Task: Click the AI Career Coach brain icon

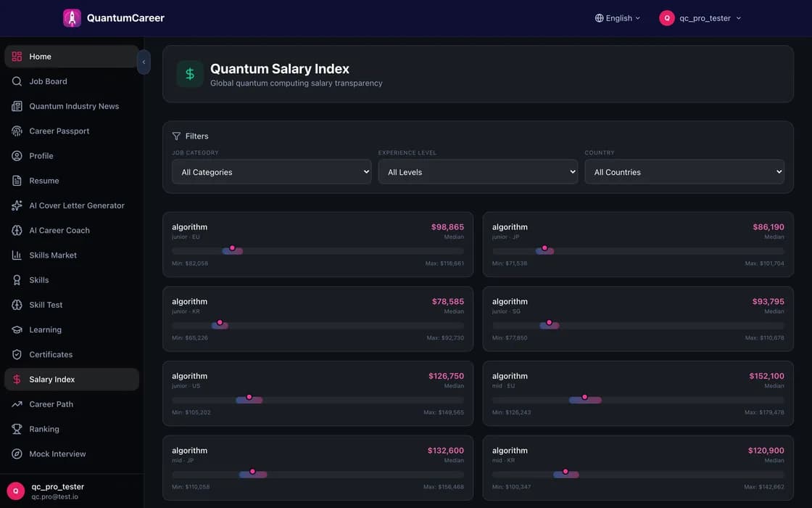Action: [17, 231]
